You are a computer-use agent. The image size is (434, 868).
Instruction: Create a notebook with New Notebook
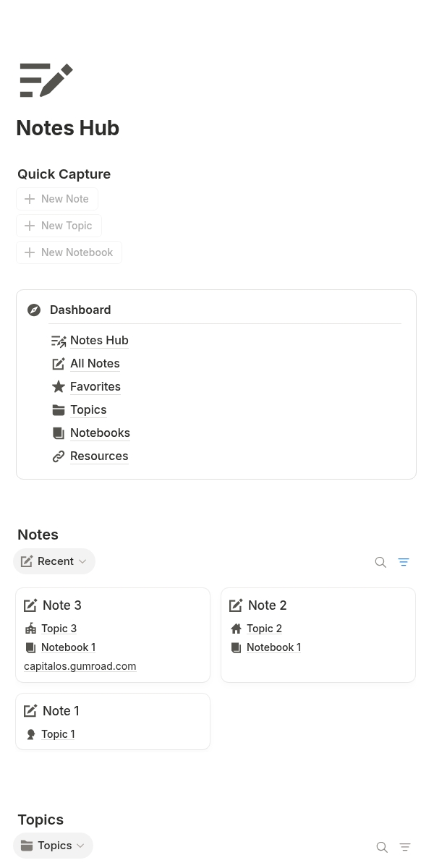[x=69, y=252]
